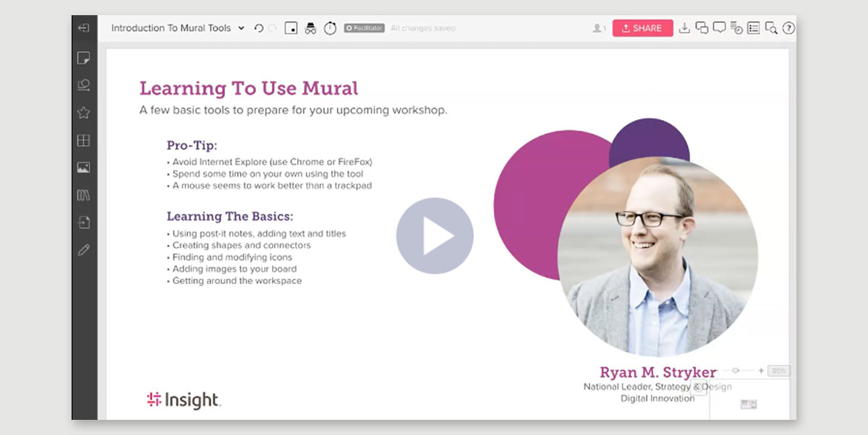868x435 pixels.
Task: Click the export/download mural icon
Action: point(685,27)
